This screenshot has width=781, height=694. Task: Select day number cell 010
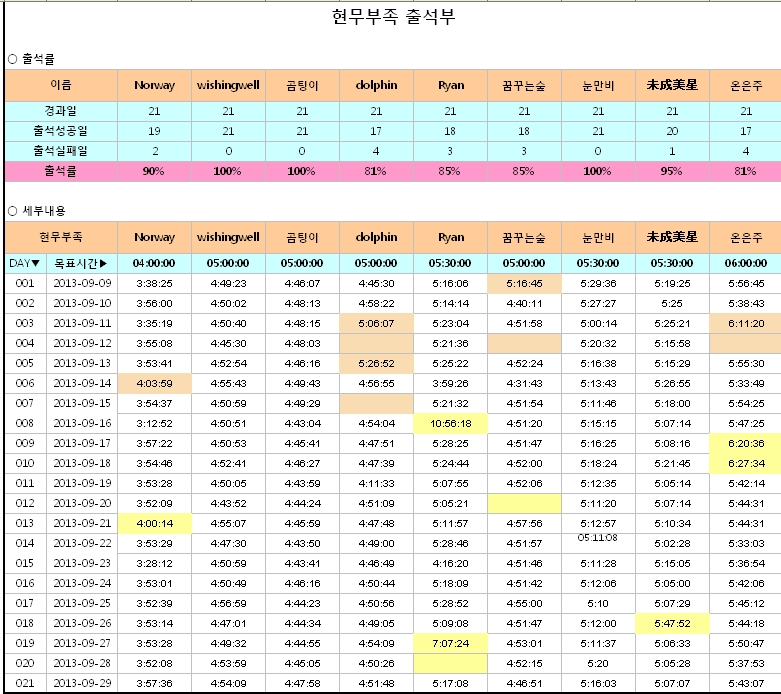click(x=25, y=463)
